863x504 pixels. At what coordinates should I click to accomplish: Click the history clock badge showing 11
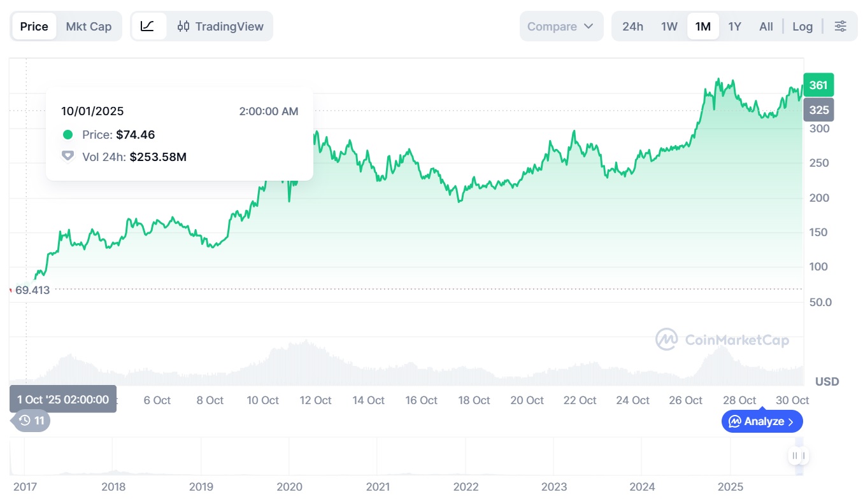pos(32,421)
